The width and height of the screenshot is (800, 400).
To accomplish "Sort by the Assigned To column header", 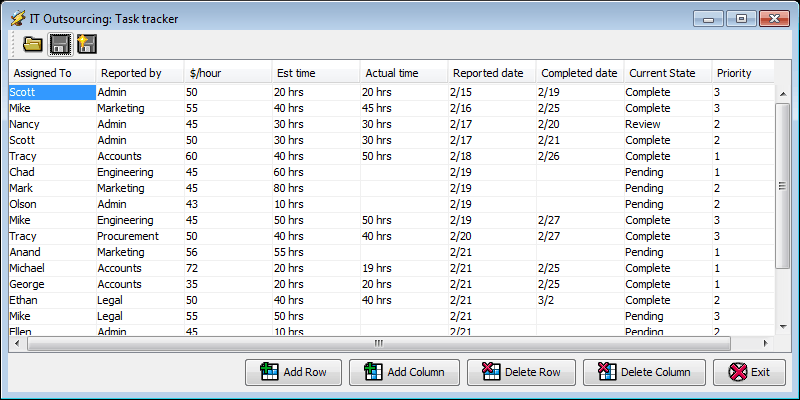I will (x=53, y=73).
